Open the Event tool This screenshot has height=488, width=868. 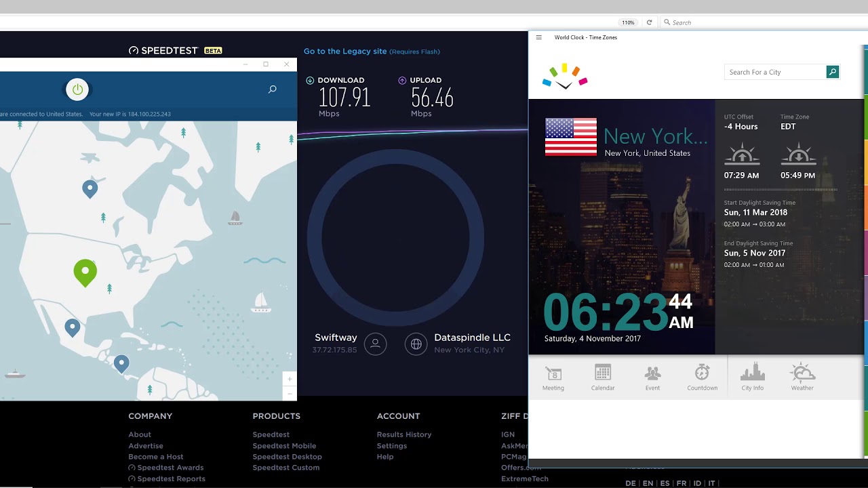tap(652, 377)
